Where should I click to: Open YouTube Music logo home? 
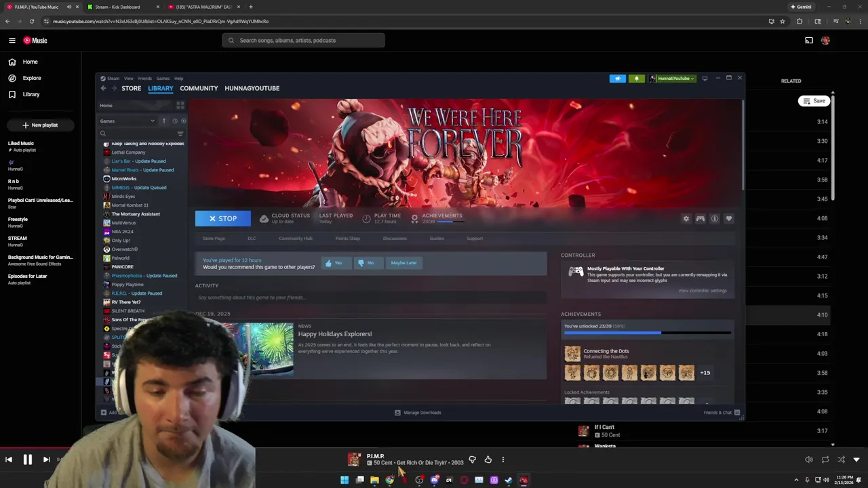click(x=35, y=41)
